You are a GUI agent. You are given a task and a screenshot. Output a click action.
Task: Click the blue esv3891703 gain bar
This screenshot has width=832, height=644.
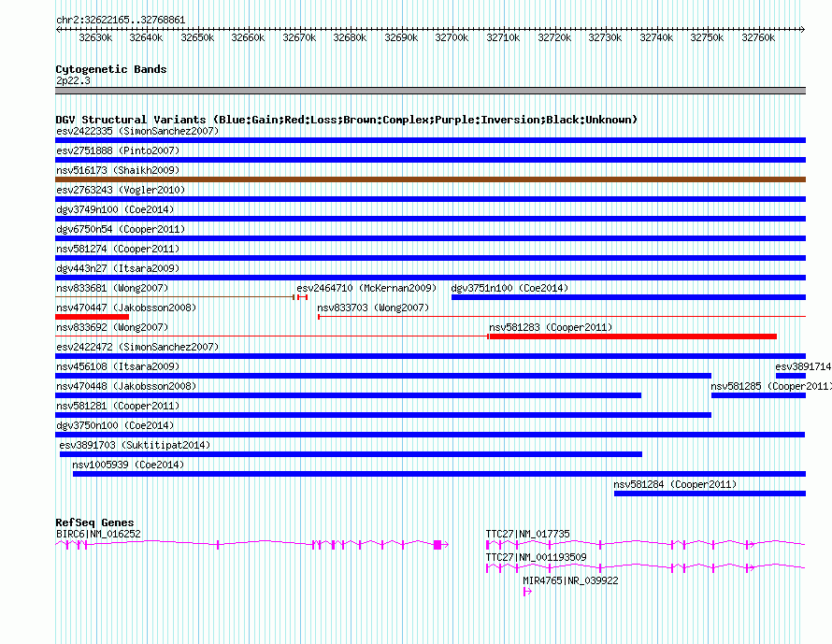click(351, 454)
